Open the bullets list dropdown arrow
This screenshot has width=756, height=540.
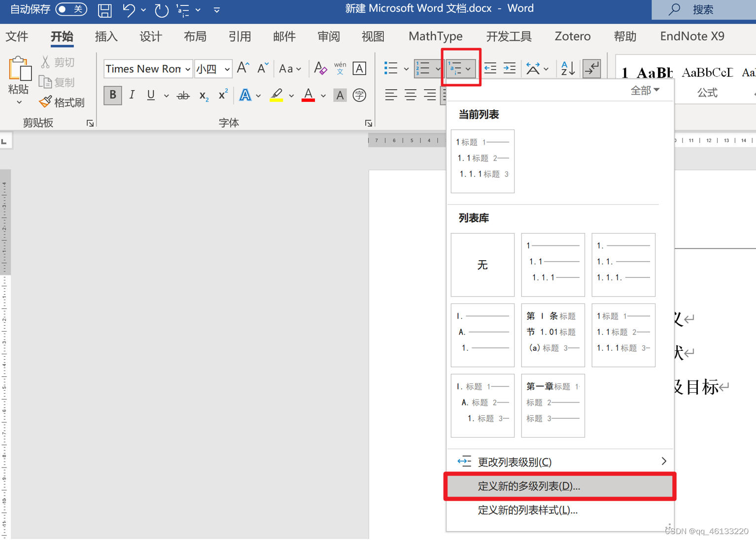(x=406, y=68)
